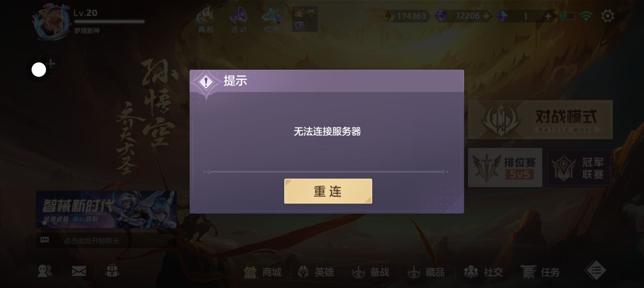Open the 任务 missions tab

click(540, 272)
